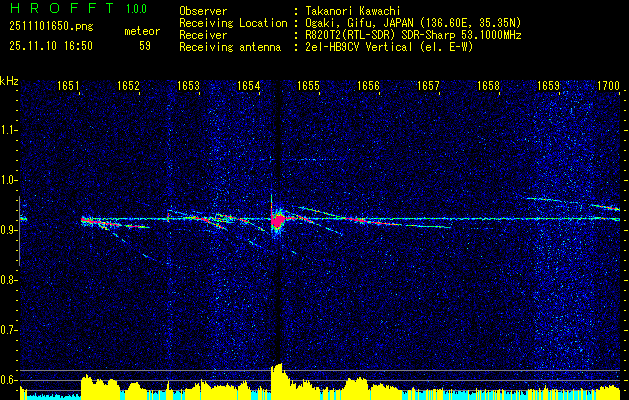Viewport: 629px width, 400px height.
Task: Click the 0.7 frequency axis label
Action: tap(8, 330)
